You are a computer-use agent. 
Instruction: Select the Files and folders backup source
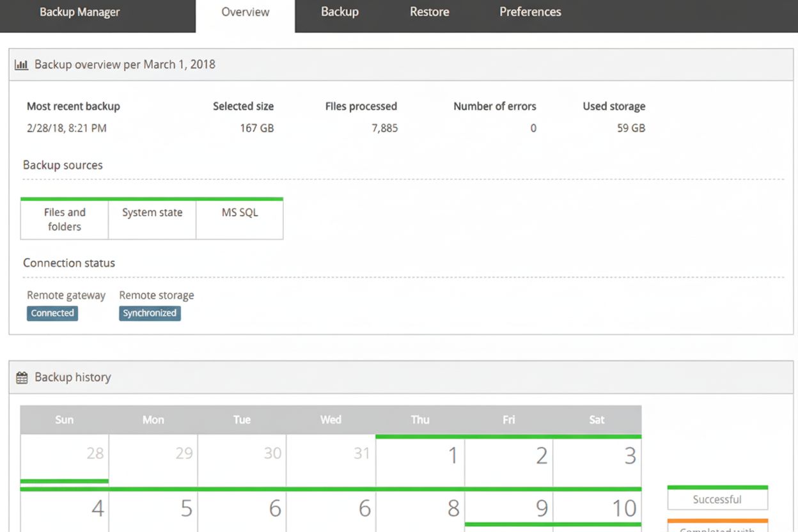pyautogui.click(x=64, y=219)
